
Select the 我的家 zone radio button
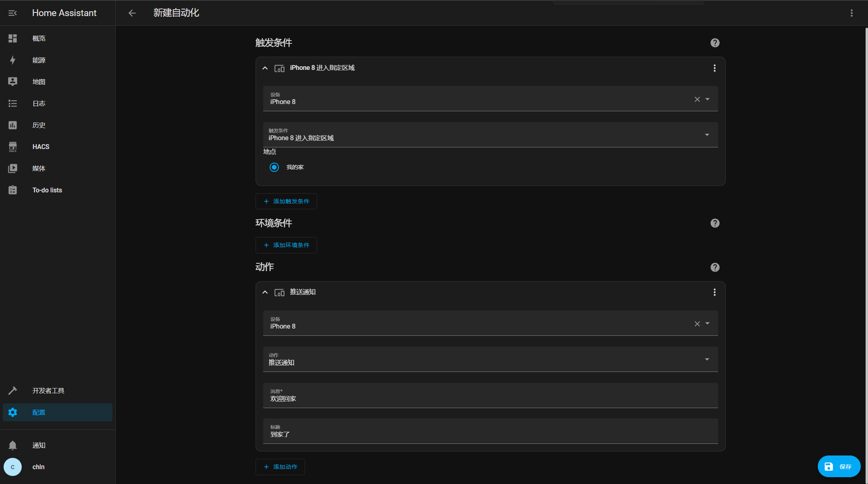coord(274,167)
